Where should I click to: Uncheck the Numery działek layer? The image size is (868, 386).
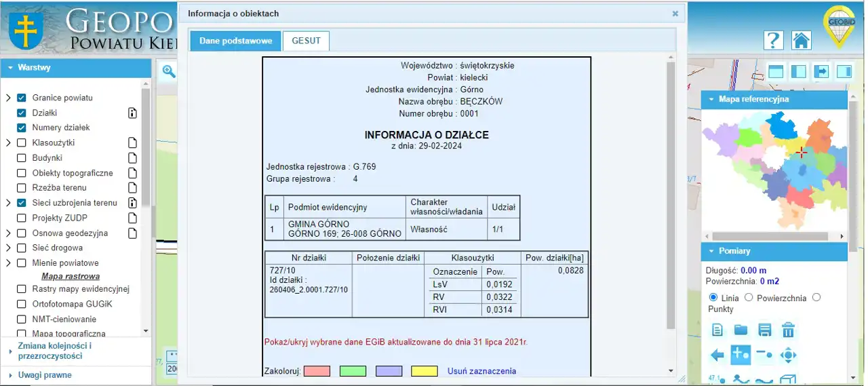(21, 128)
